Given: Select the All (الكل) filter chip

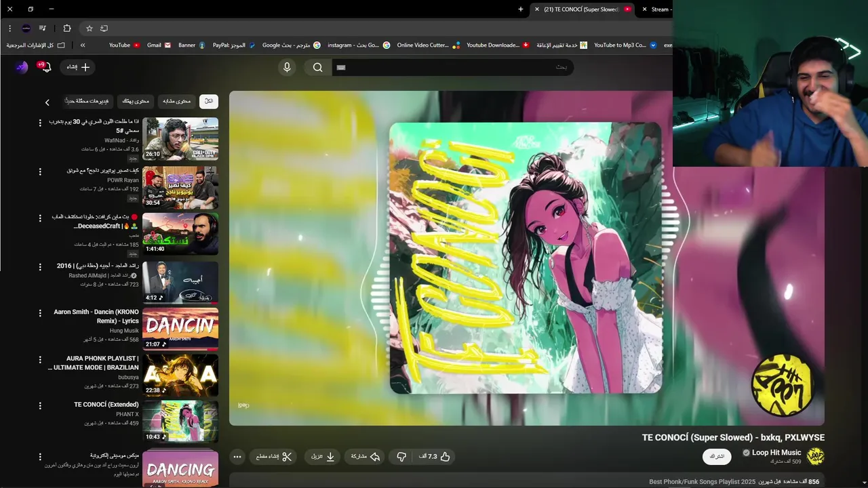Looking at the screenshot, I should click(x=209, y=101).
